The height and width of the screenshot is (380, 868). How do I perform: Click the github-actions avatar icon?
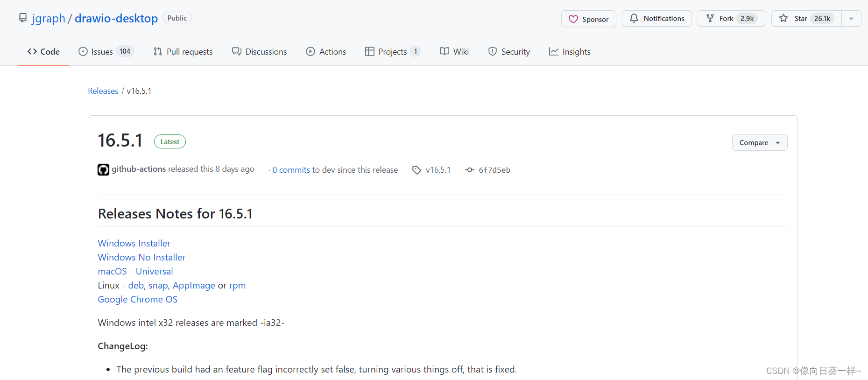(x=103, y=169)
